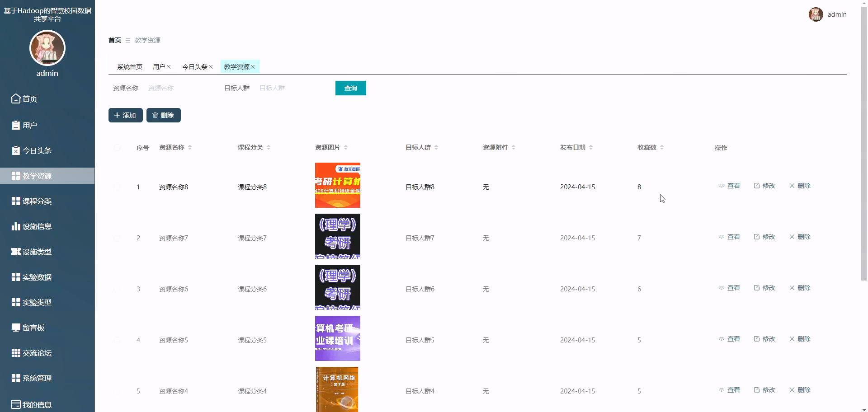868x412 pixels.
Task: Click the 删除 button above the table
Action: coord(164,115)
